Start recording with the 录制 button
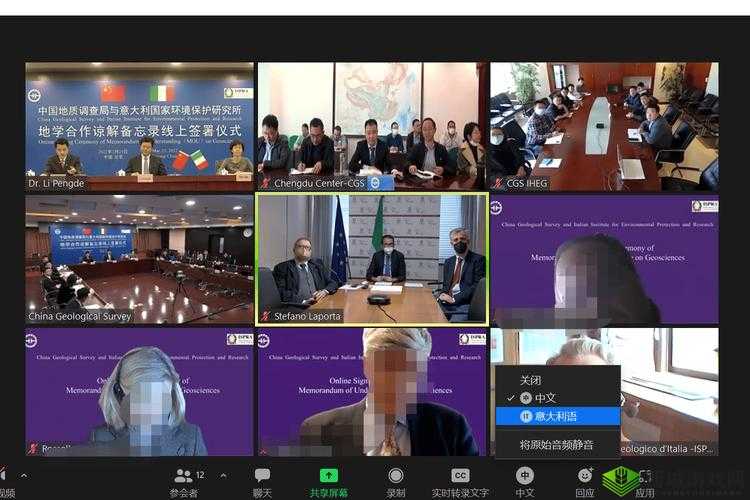Image resolution: width=750 pixels, height=500 pixels. tap(396, 482)
